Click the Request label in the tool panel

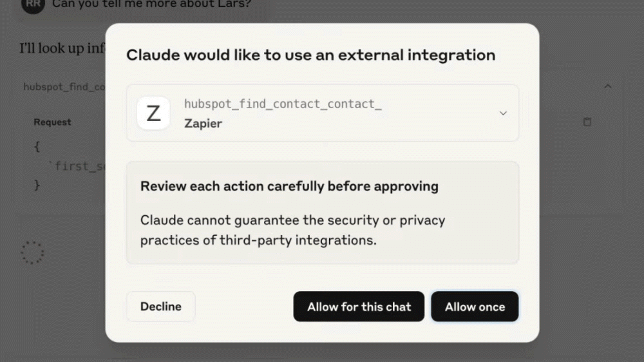(x=52, y=122)
